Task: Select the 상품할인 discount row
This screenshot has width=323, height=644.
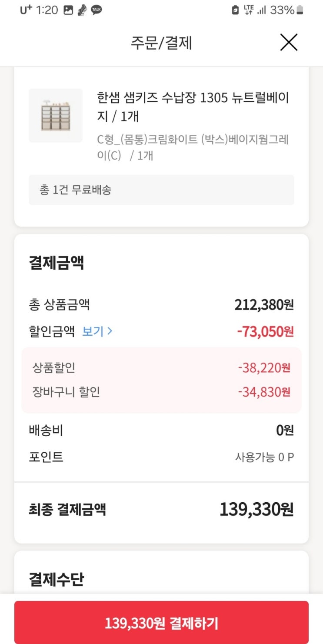Action: (x=161, y=368)
